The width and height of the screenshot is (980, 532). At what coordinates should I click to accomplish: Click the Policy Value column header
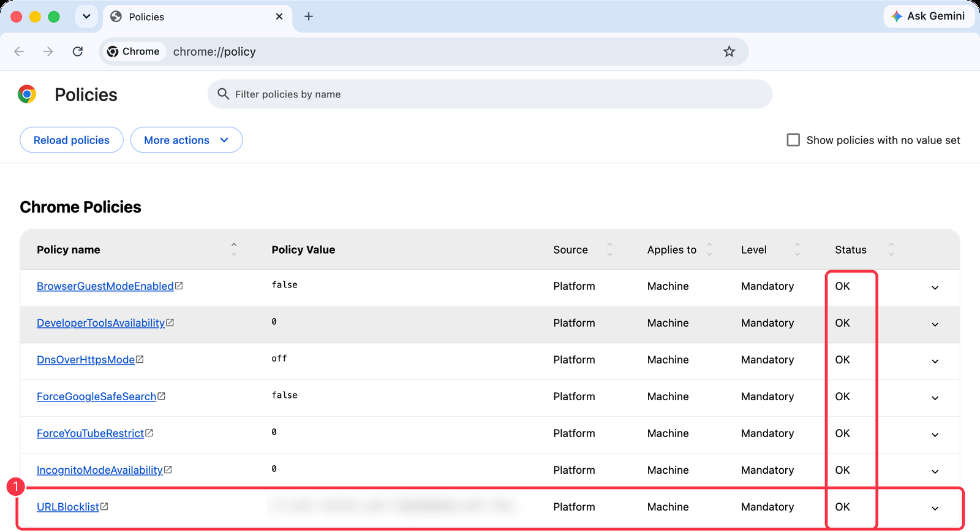click(x=303, y=249)
